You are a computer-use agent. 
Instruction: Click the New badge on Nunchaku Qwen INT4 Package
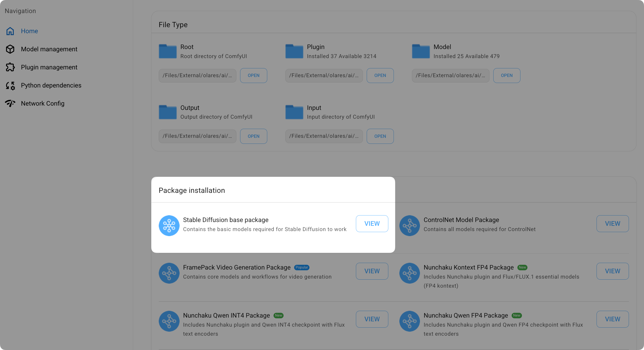279,315
